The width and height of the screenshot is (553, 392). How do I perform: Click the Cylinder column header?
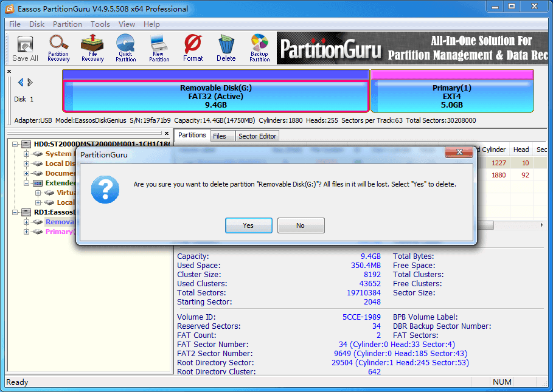coord(492,150)
